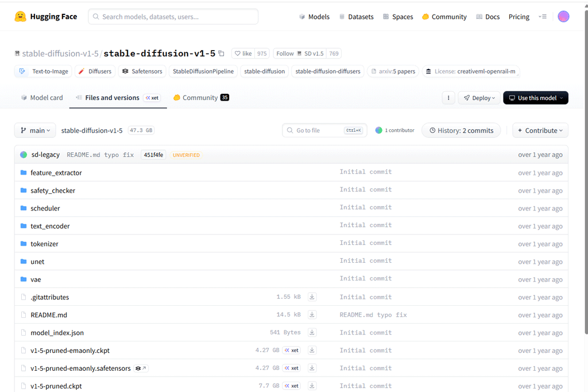View History: 2 commits
The width and height of the screenshot is (588, 392).
pos(461,130)
